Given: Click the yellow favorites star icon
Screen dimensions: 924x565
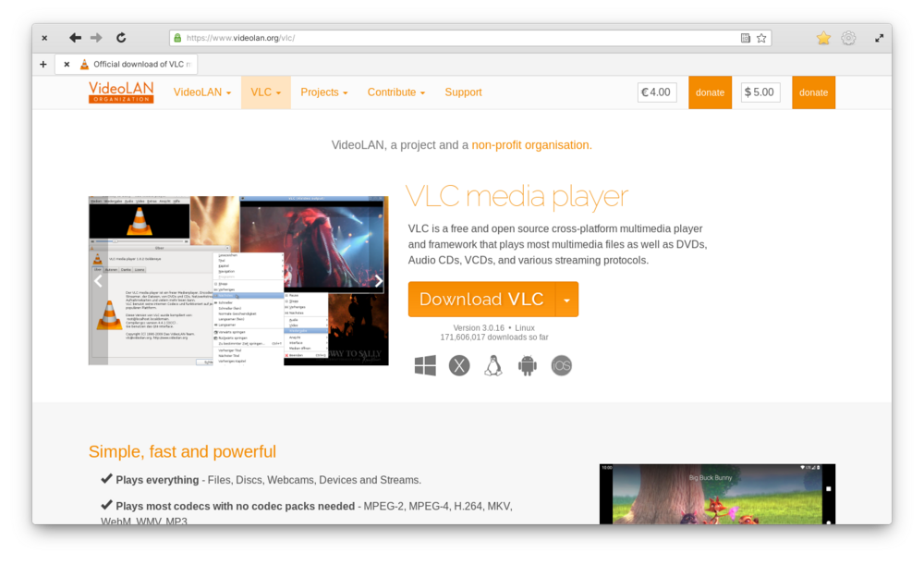Looking at the screenshot, I should [x=822, y=38].
